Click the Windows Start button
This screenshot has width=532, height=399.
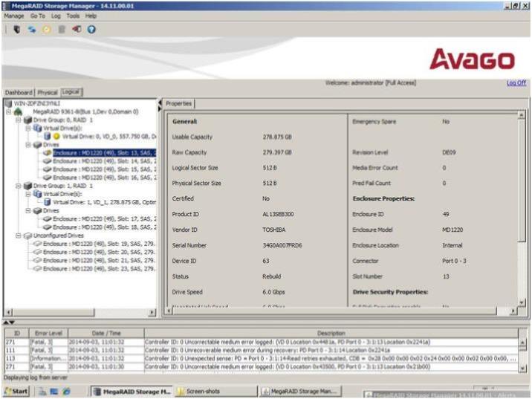[x=15, y=391]
